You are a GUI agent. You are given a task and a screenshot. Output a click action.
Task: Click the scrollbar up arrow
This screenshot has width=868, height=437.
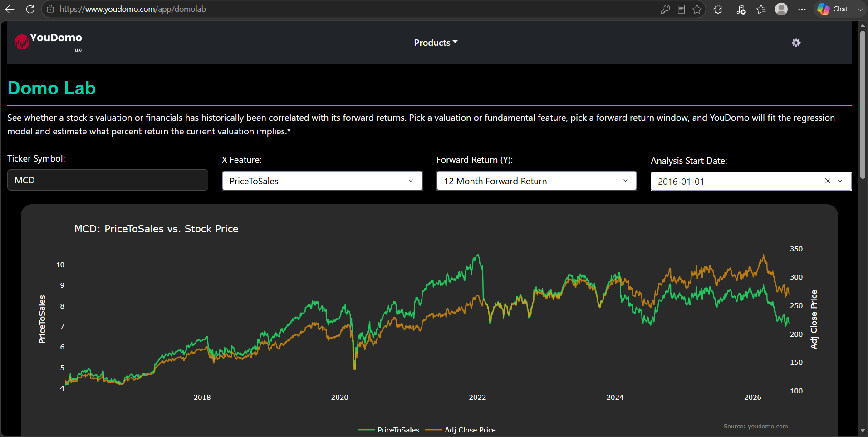click(863, 25)
